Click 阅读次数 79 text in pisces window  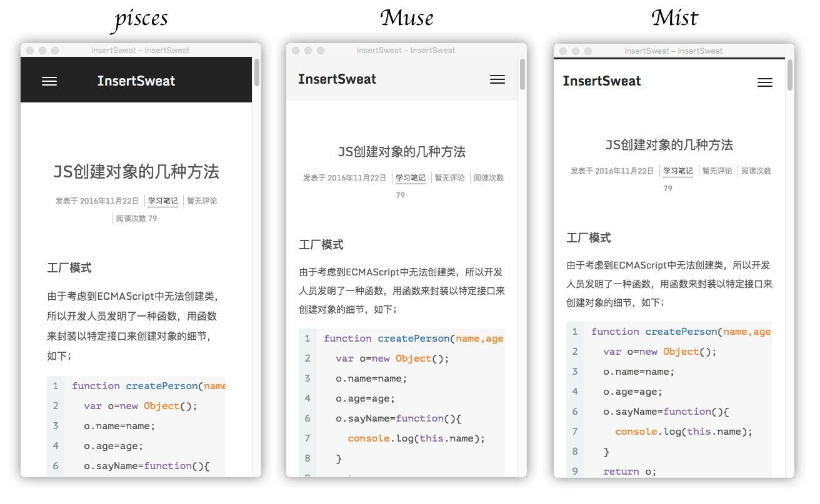pos(137,219)
